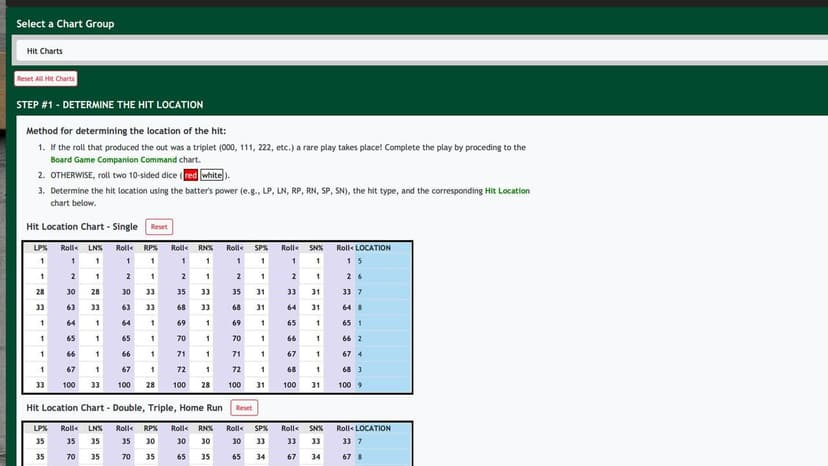Click the Reset All Hit Charts button

click(46, 79)
